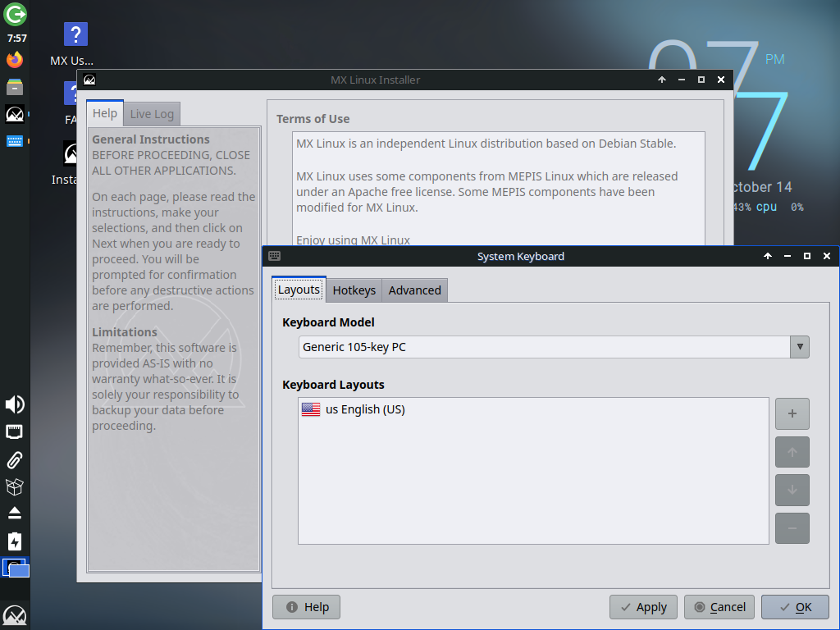Viewport: 840px width, 630px height.
Task: Open the clipboard paperclip tray icon
Action: click(x=15, y=459)
